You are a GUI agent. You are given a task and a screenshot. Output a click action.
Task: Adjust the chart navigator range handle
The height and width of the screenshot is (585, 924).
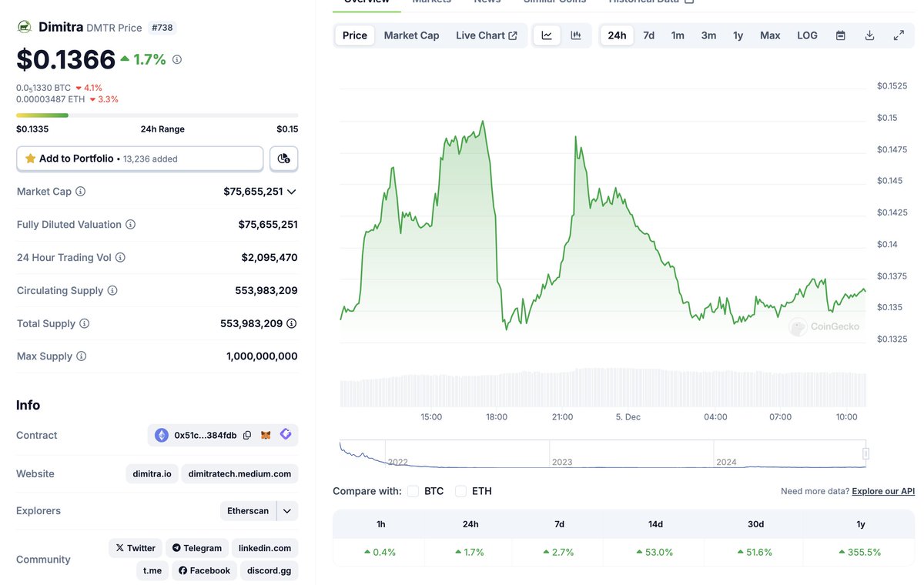(x=865, y=454)
